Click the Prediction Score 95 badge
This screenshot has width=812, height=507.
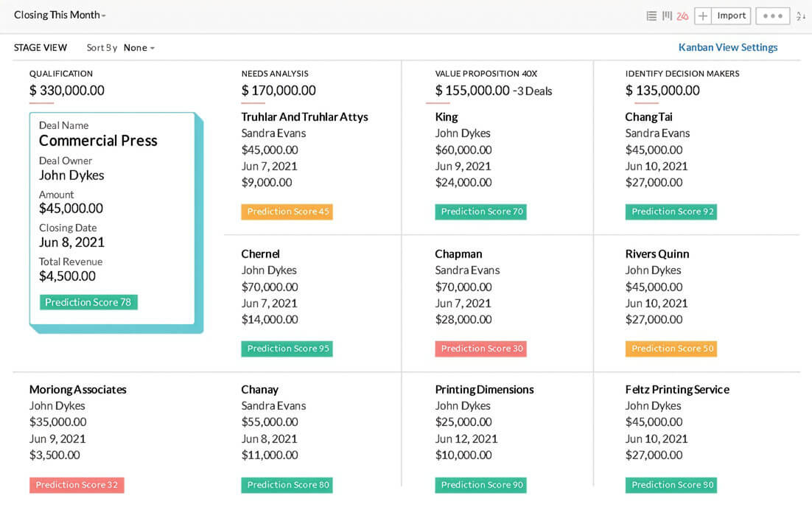click(287, 349)
